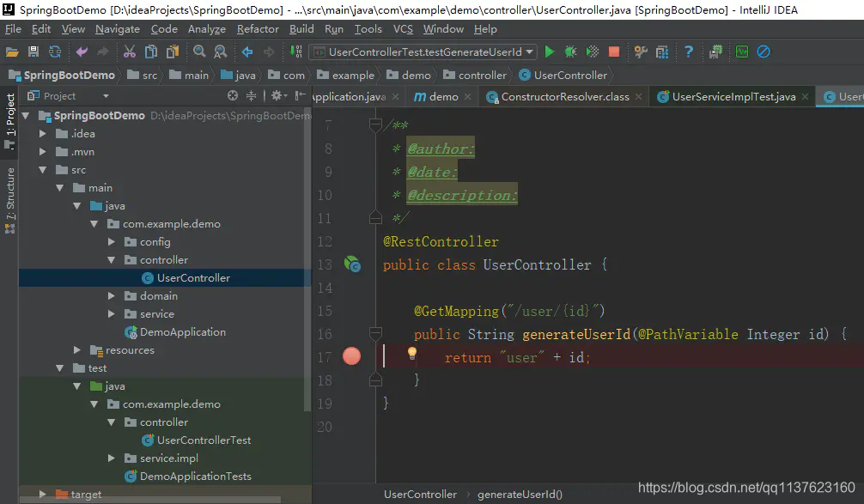This screenshot has height=504, width=864.
Task: Stop the process with red square
Action: click(x=614, y=52)
